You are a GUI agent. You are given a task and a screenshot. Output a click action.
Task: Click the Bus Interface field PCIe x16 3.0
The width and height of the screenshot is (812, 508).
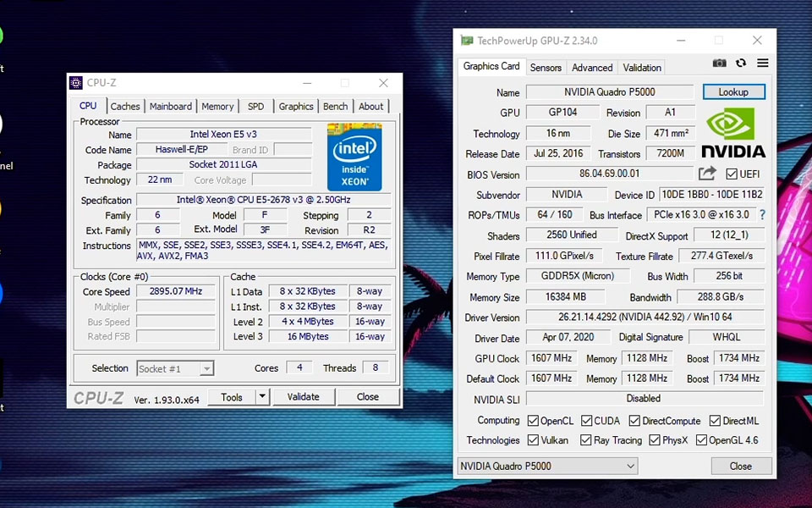[701, 214]
